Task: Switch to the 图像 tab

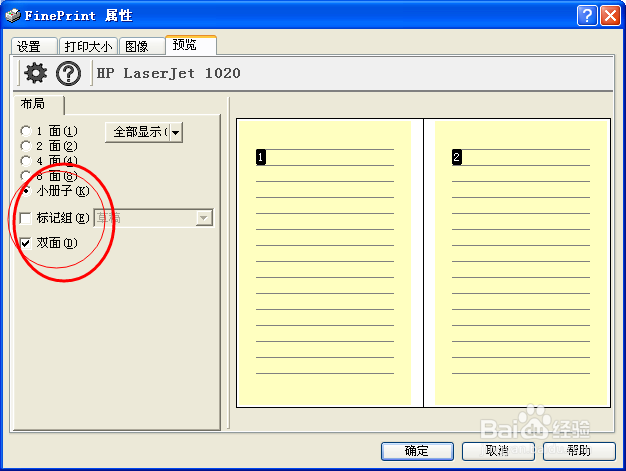Action: pos(142,46)
